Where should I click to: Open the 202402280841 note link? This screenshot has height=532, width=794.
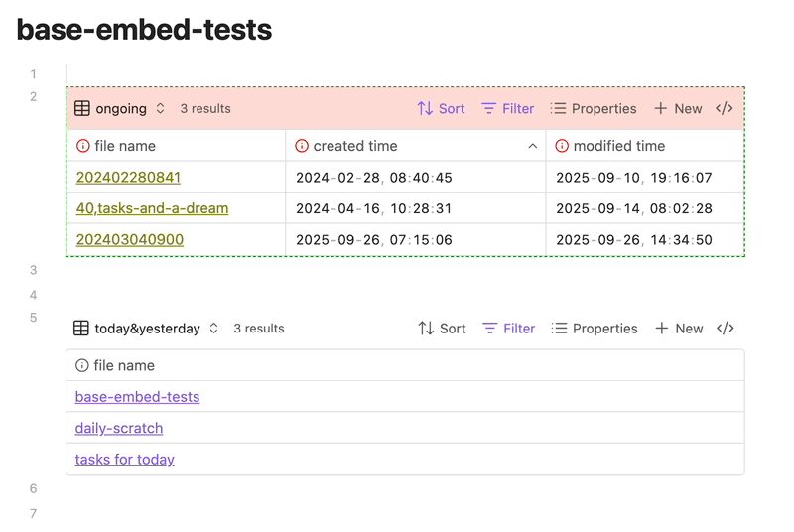(x=128, y=178)
